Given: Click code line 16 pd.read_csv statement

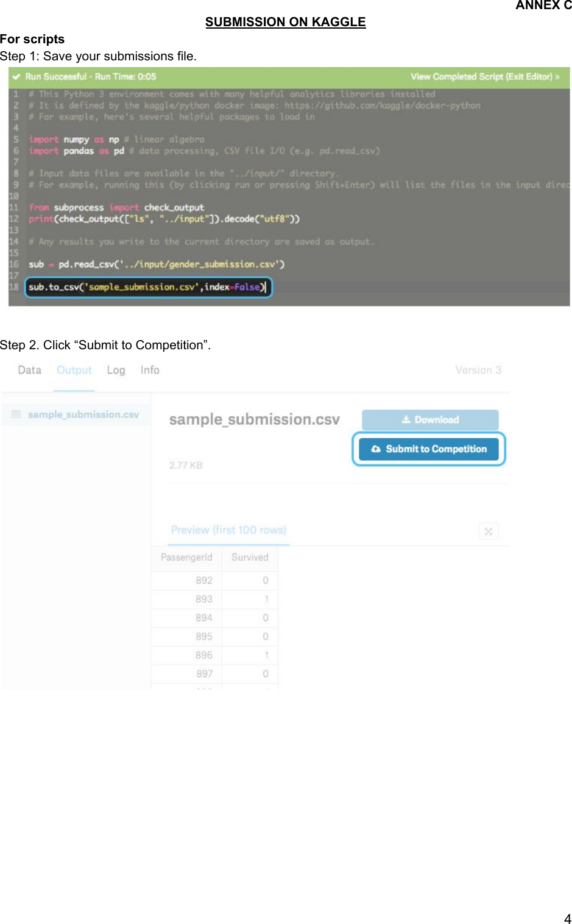Looking at the screenshot, I should point(157,265).
